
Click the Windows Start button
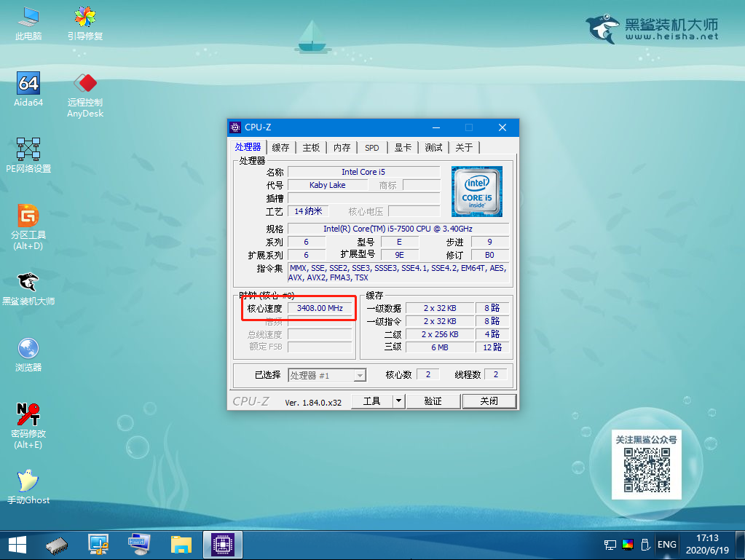(x=17, y=545)
